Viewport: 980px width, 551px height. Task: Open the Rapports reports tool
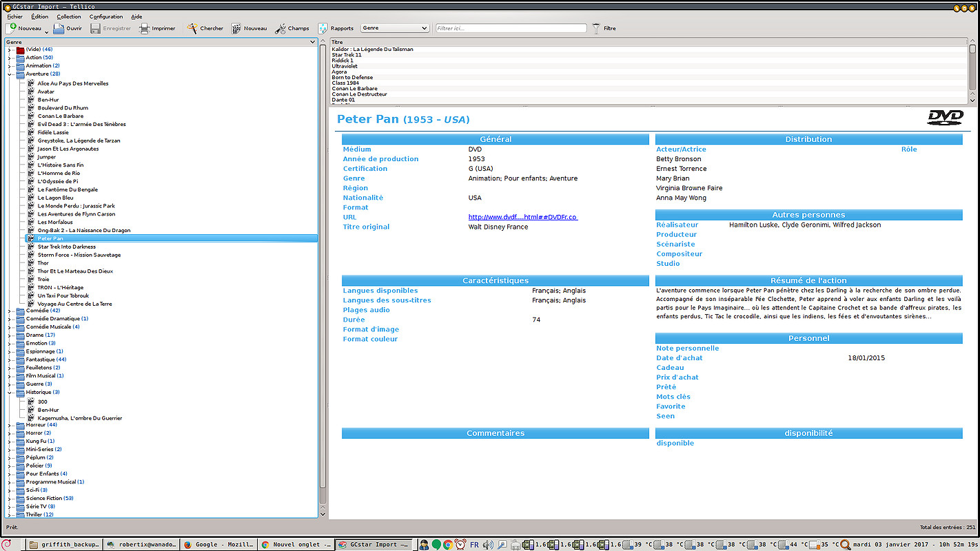(x=336, y=28)
